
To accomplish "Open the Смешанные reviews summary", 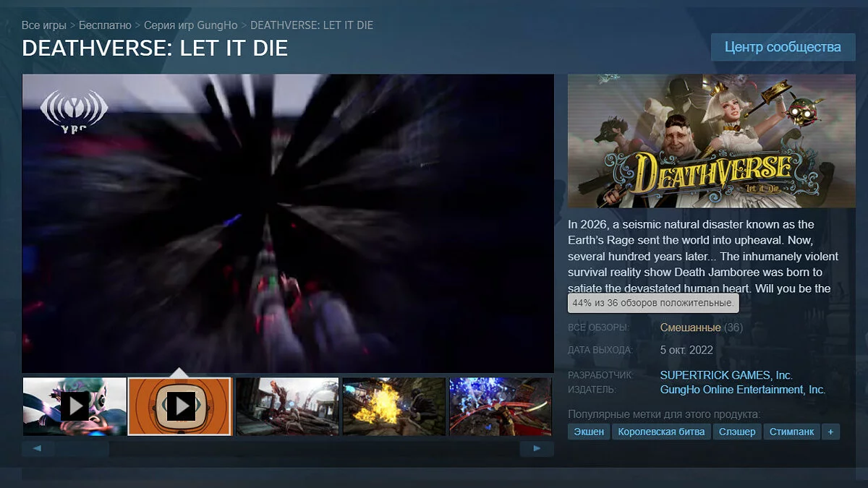I will pos(690,328).
